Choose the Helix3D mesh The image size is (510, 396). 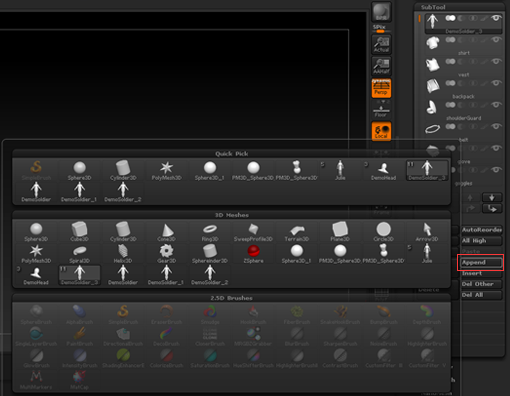tap(123, 253)
